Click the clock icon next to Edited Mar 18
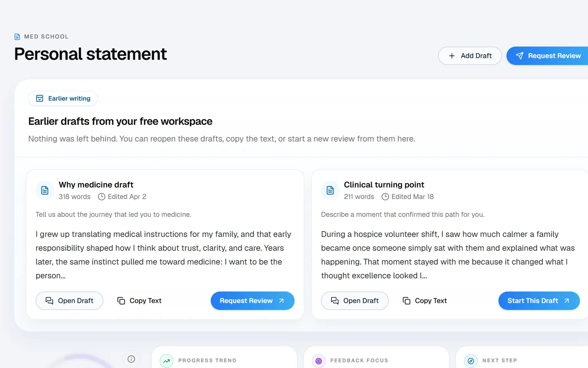The image size is (588, 368). point(385,197)
